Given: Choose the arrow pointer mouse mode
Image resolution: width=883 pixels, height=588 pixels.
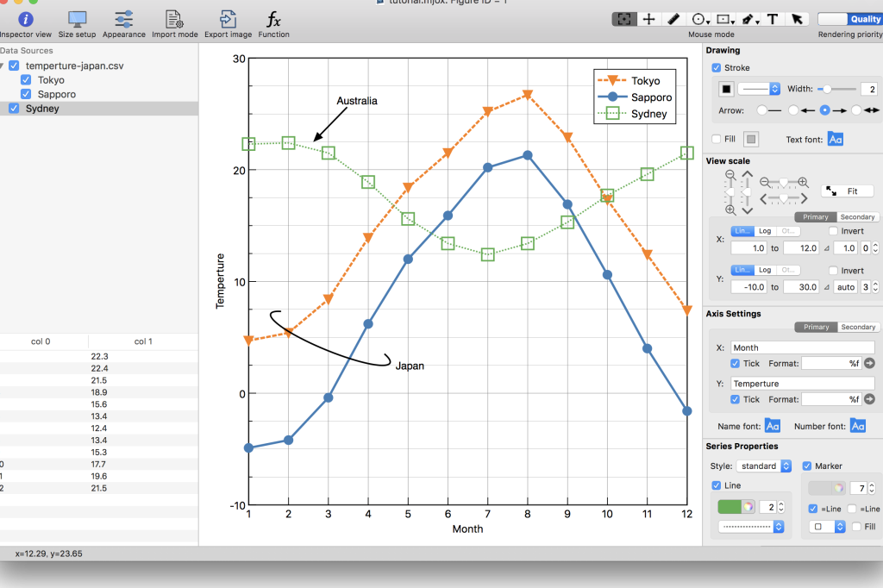Looking at the screenshot, I should coord(798,19).
